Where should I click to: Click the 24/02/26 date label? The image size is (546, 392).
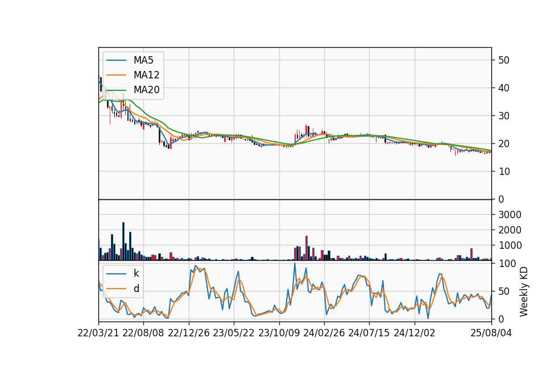pyautogui.click(x=324, y=333)
